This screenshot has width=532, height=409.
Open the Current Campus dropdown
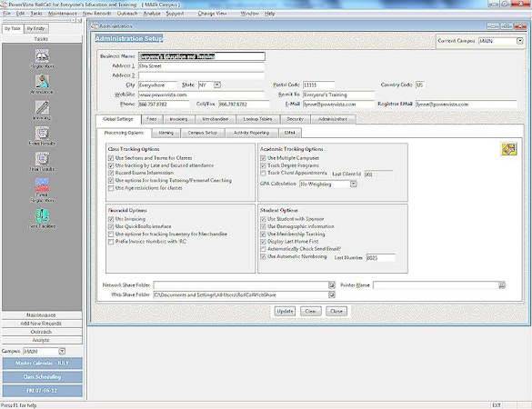[x=519, y=41]
